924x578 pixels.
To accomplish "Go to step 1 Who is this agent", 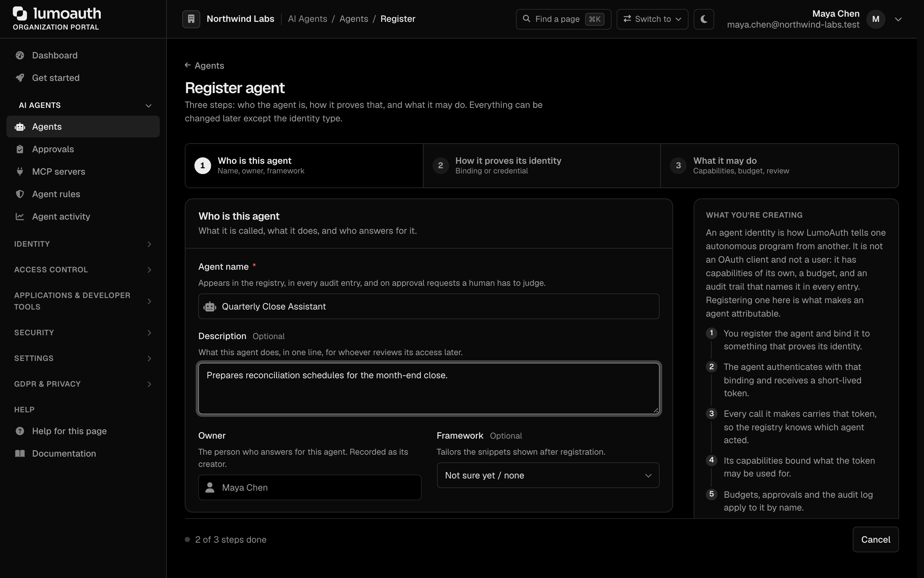I will point(304,165).
